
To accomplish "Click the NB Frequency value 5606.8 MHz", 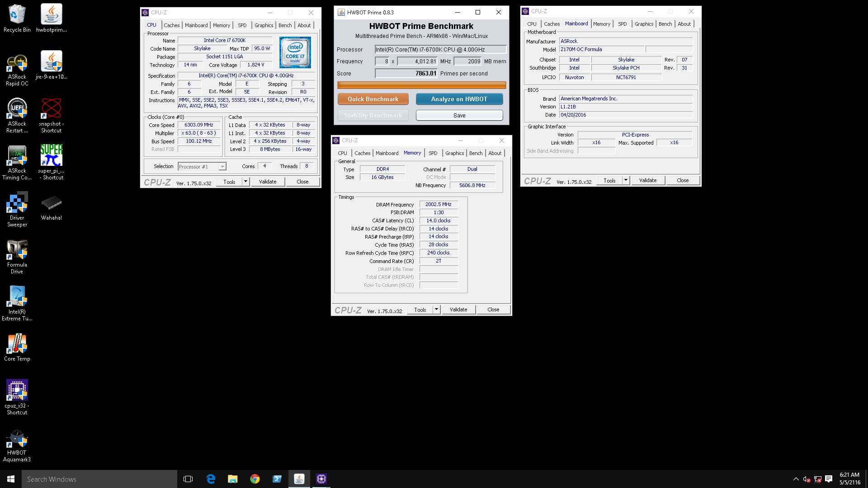I will coord(472,185).
